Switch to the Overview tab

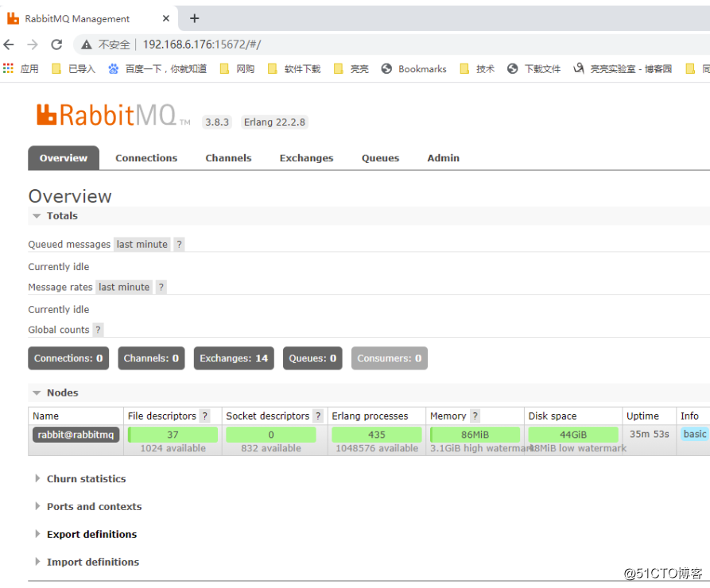[64, 158]
